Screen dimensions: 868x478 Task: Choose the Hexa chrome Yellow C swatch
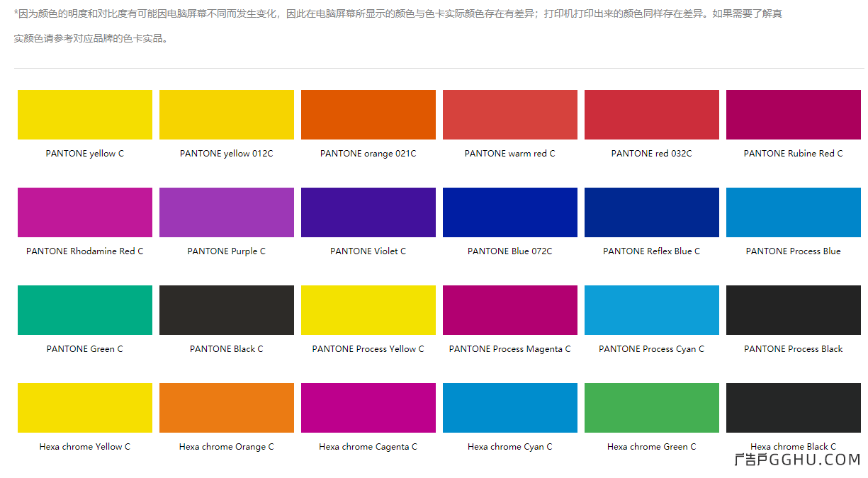[x=85, y=408]
